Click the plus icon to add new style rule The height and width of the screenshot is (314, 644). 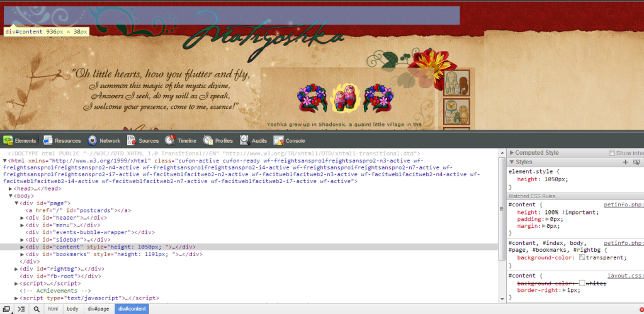(625, 162)
